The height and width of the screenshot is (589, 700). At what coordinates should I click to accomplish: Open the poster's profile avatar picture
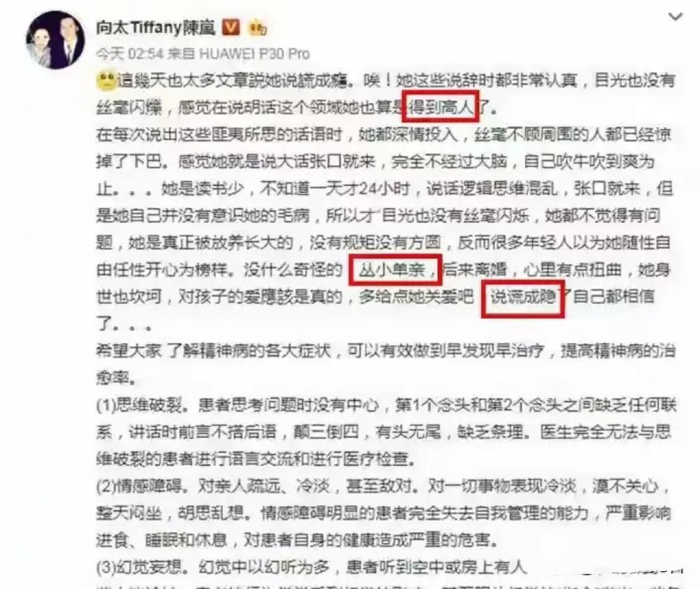point(55,40)
